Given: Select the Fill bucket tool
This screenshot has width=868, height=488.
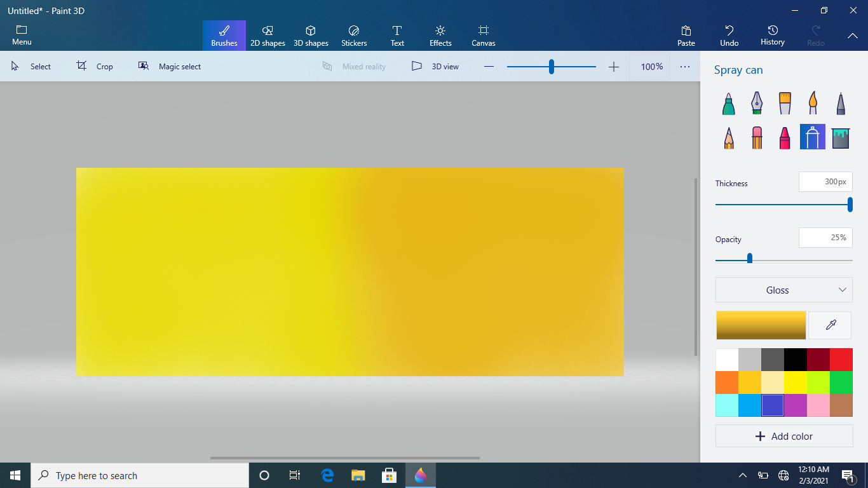Looking at the screenshot, I should [x=841, y=137].
